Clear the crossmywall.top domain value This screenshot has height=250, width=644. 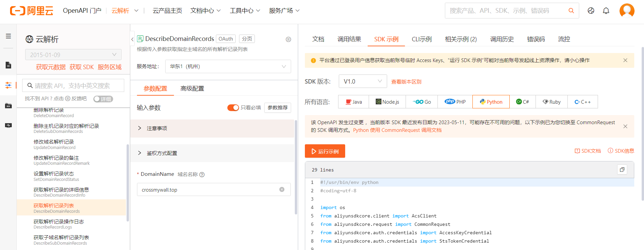coord(282,190)
